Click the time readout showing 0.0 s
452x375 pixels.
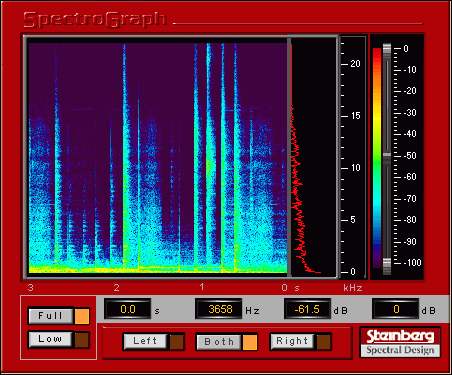[x=128, y=310]
